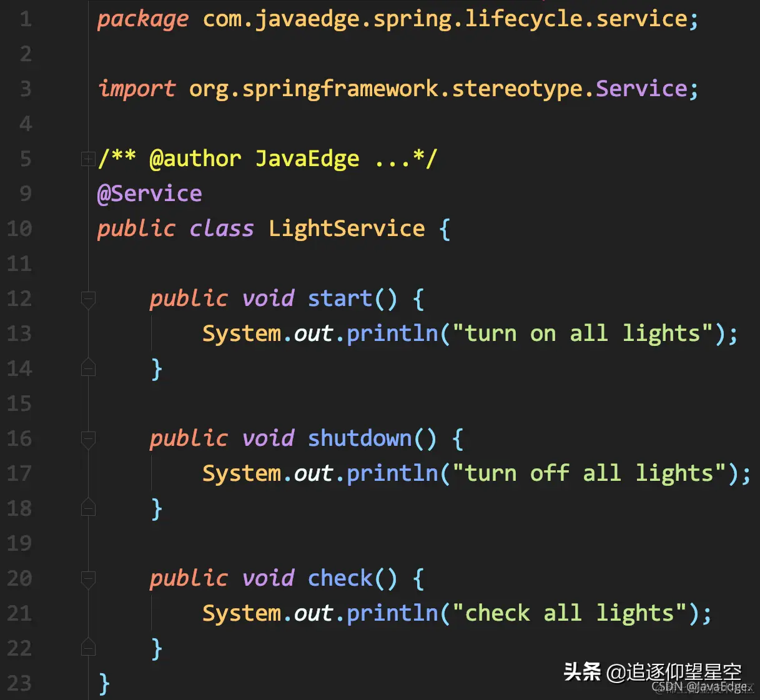The width and height of the screenshot is (760, 700).
Task: Click the LightService class name
Action: point(347,229)
